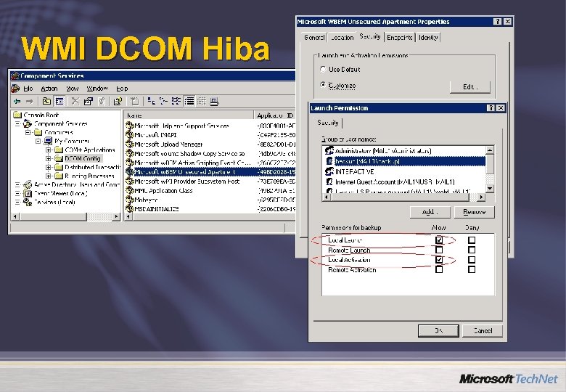The width and height of the screenshot is (566, 392).
Task: Expand the COM+ Applications node
Action: 49,150
